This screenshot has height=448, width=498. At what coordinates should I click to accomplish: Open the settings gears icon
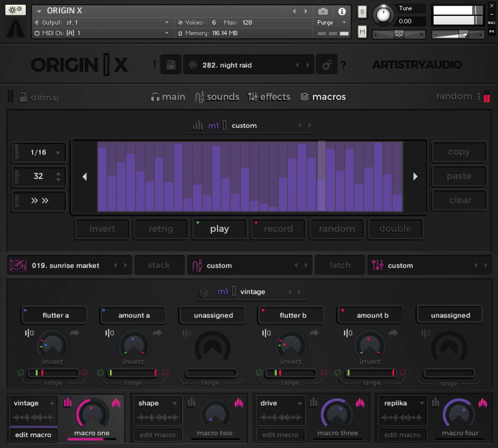(327, 65)
